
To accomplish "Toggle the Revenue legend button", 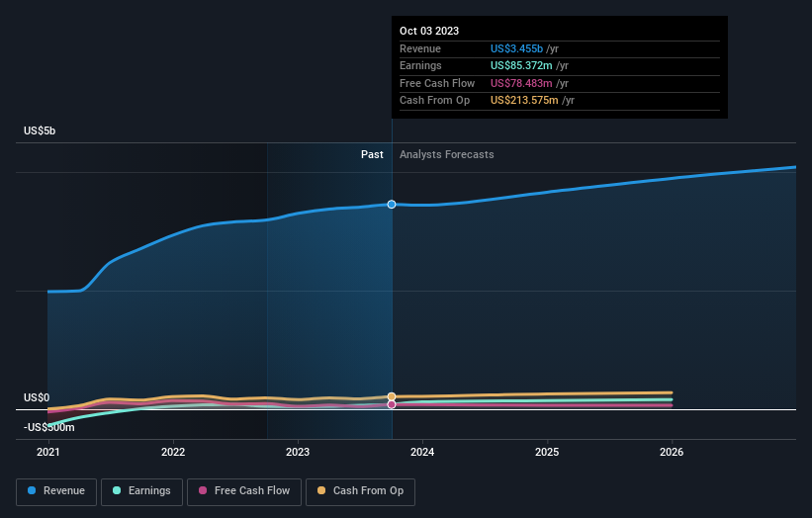I will tap(56, 491).
